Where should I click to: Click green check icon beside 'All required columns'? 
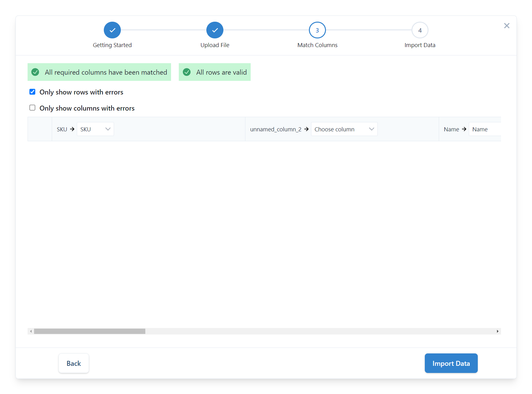click(x=35, y=72)
